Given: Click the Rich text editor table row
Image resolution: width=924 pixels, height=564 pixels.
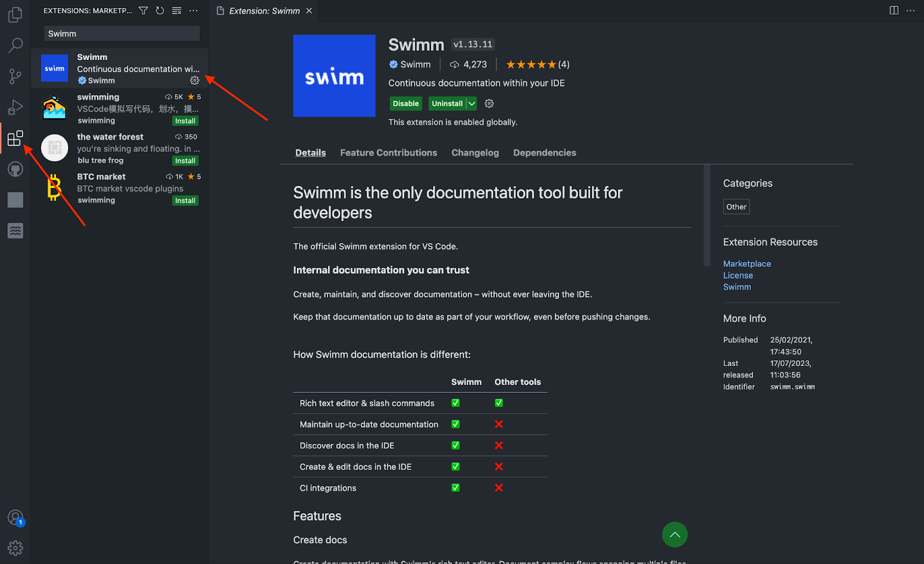Looking at the screenshot, I should 420,403.
